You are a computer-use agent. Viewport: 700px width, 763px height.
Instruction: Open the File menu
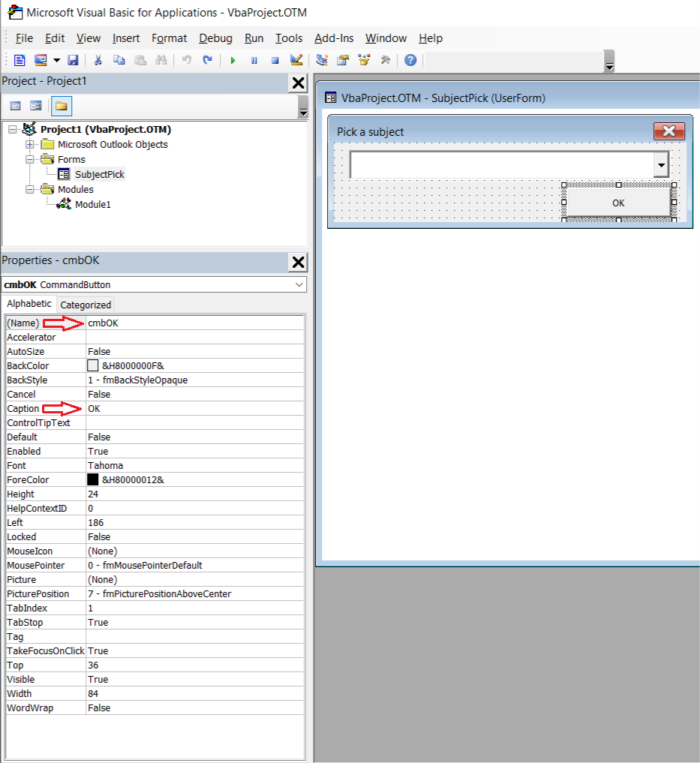tap(24, 38)
